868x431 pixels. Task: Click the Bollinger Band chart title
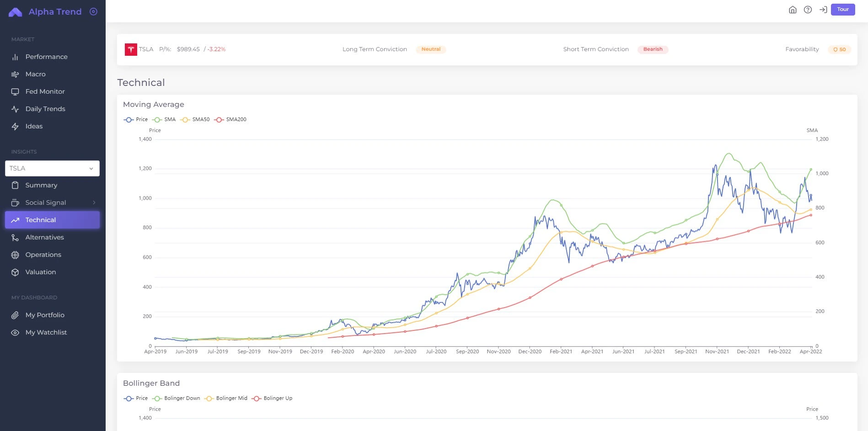click(x=151, y=383)
